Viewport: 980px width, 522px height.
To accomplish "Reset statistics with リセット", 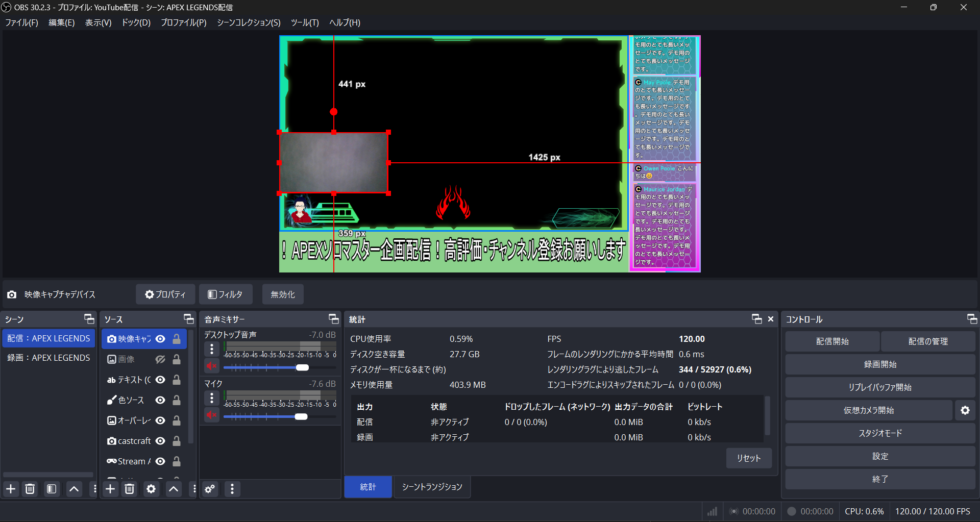I will (749, 458).
